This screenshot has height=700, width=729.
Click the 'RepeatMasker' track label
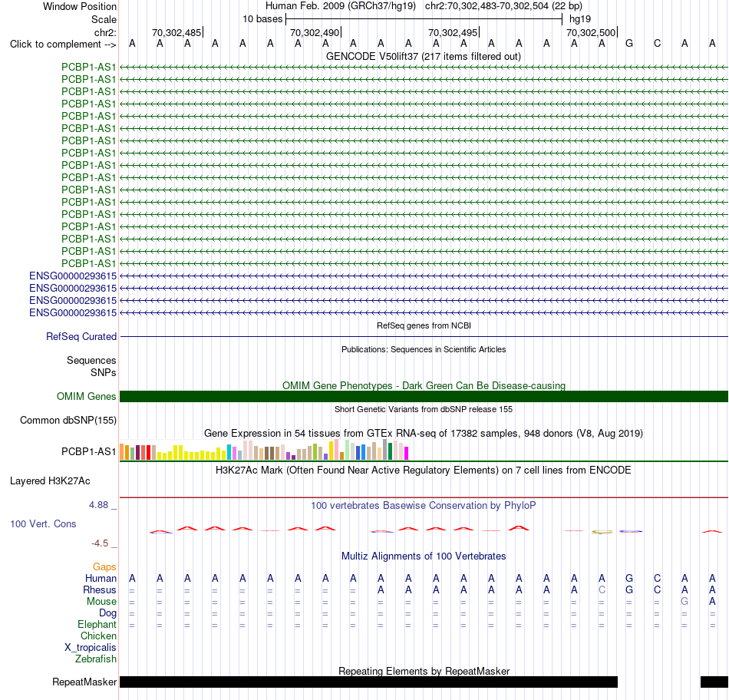pyautogui.click(x=84, y=682)
